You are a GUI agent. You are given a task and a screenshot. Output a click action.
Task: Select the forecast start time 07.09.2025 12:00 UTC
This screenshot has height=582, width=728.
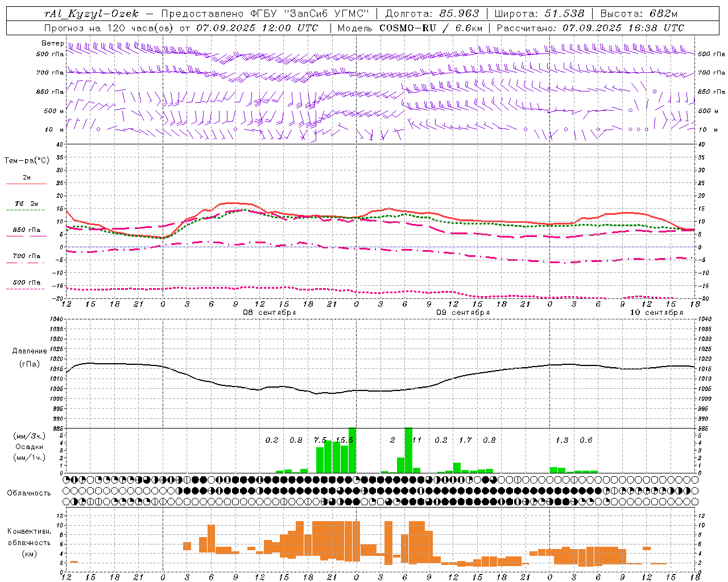(257, 28)
